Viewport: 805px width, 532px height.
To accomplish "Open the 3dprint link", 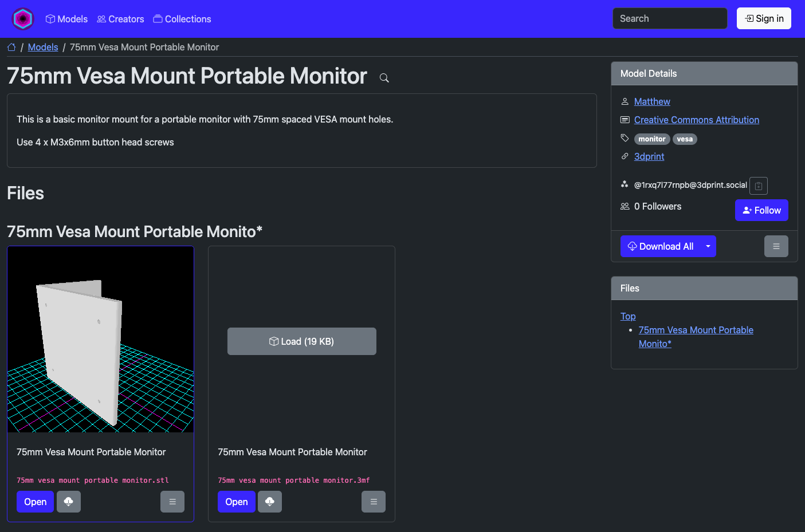I will pyautogui.click(x=649, y=156).
